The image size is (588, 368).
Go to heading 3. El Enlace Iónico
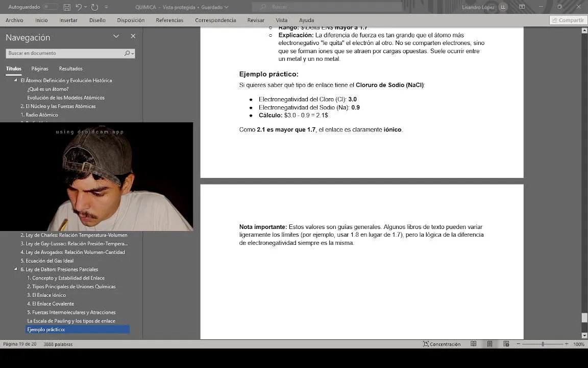[46, 295]
